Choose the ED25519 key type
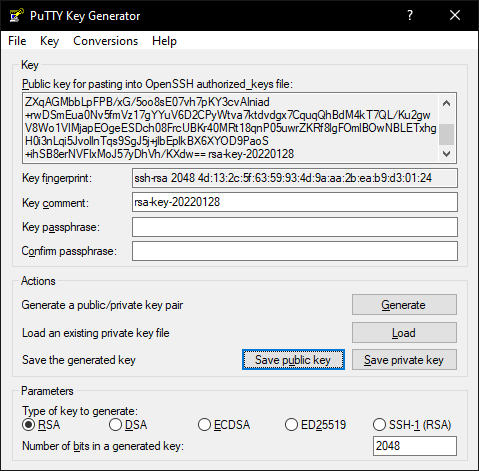This screenshot has width=479, height=471. (315, 425)
